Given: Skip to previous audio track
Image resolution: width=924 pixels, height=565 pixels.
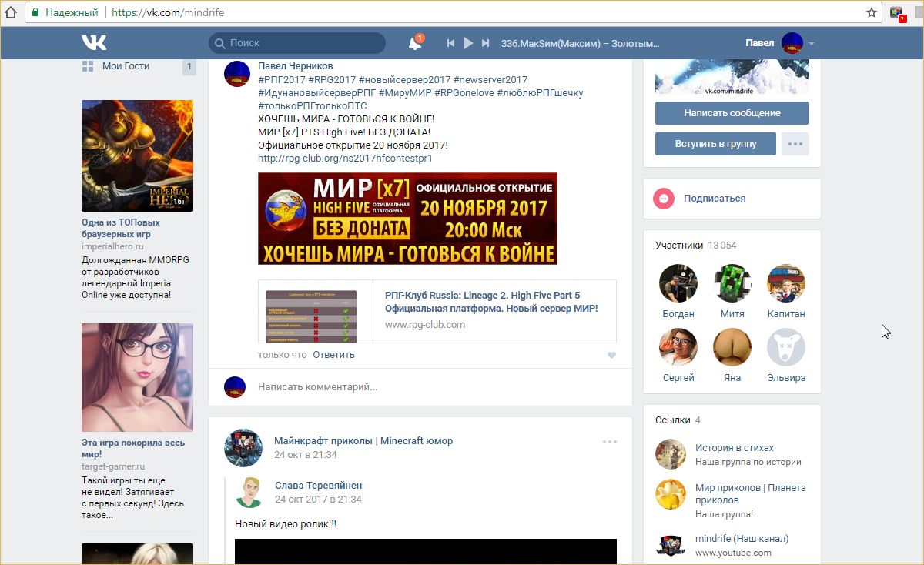Looking at the screenshot, I should (451, 43).
